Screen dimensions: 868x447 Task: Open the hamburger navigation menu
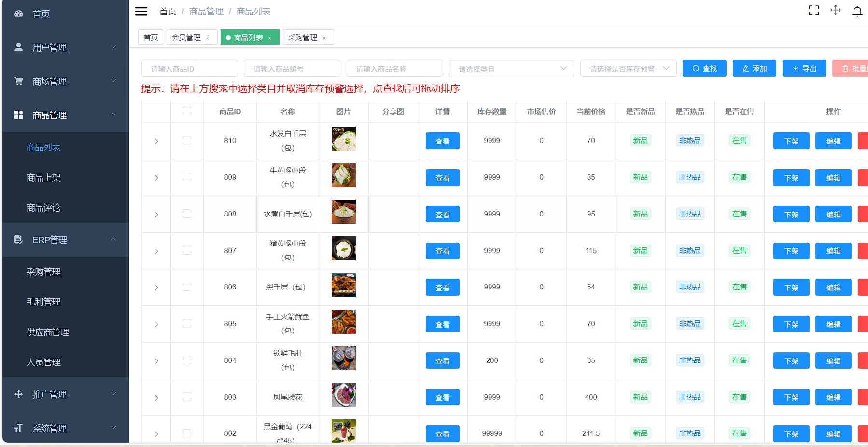pos(141,11)
